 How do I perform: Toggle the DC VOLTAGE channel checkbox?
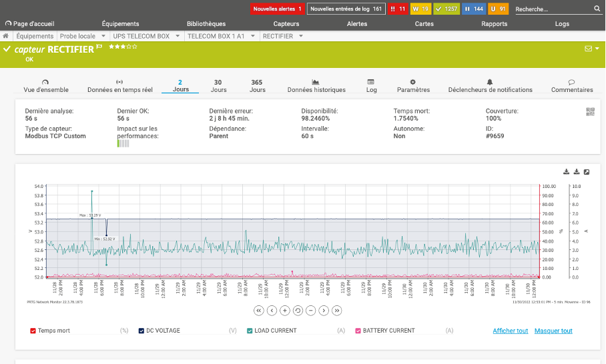(141, 331)
